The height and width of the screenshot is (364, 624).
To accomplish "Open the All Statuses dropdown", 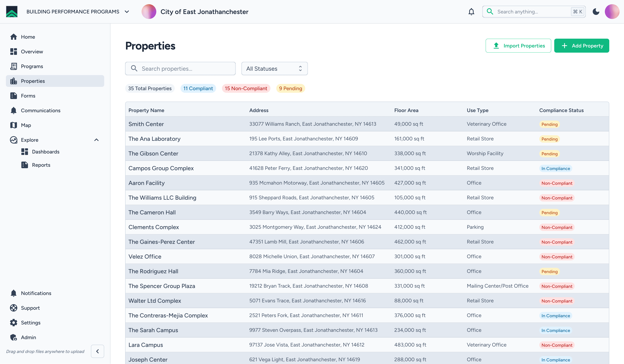I will (x=274, y=69).
